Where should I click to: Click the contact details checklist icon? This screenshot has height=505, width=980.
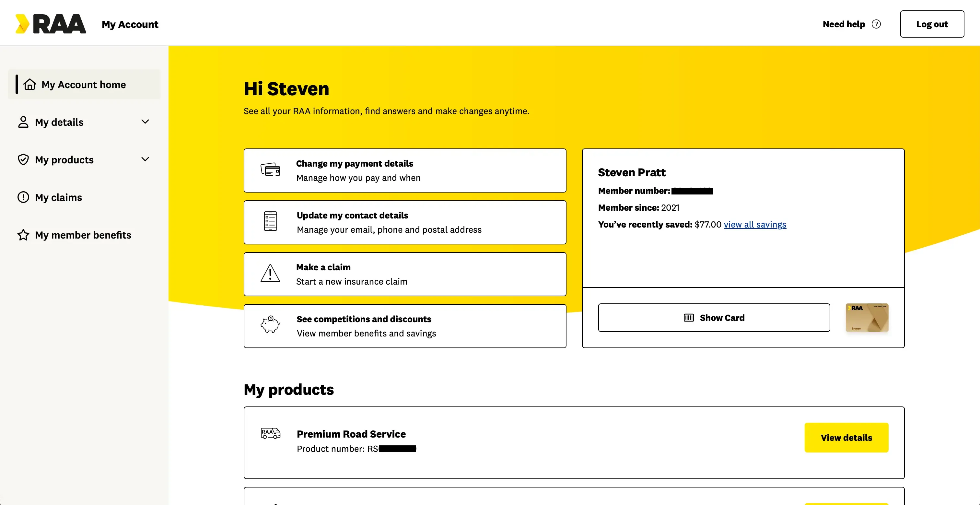tap(271, 221)
